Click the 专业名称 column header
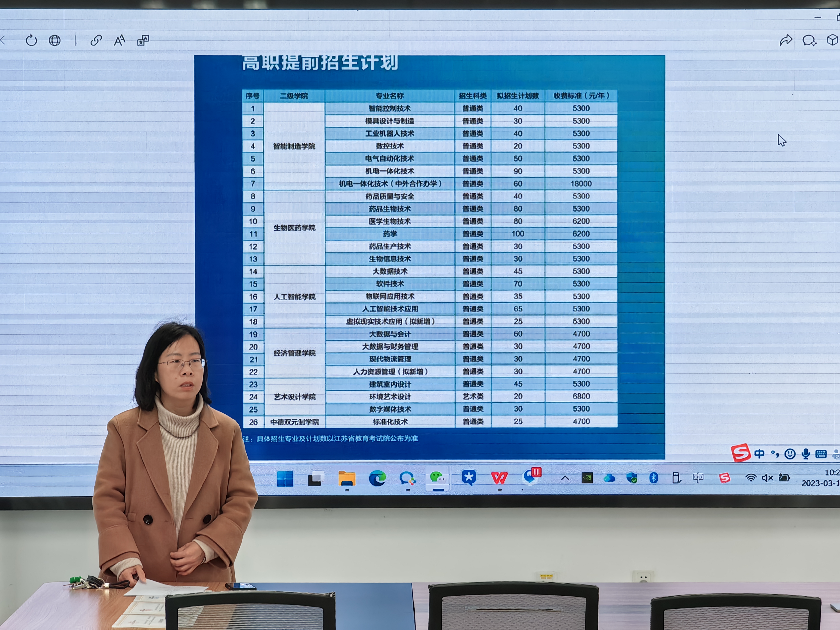The image size is (840, 630). [390, 96]
